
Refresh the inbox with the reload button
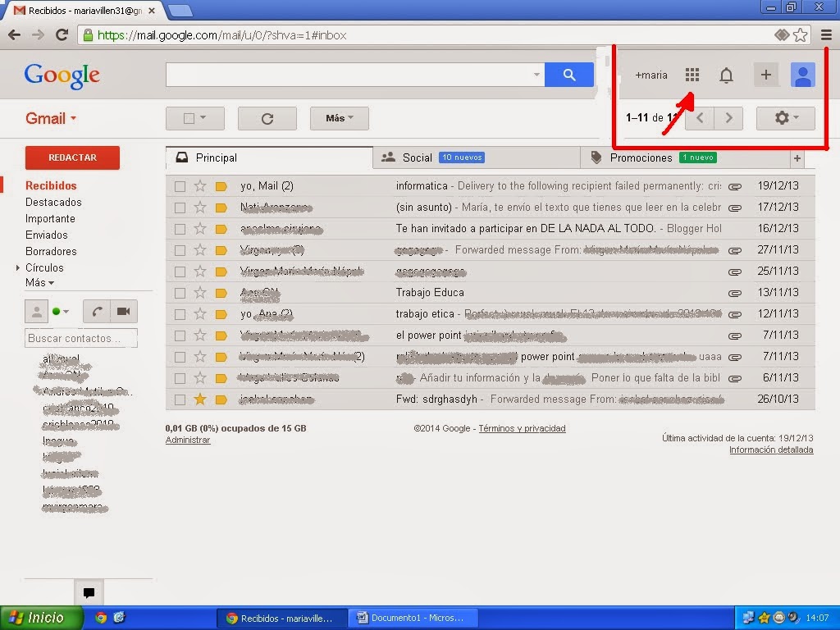[x=267, y=118]
